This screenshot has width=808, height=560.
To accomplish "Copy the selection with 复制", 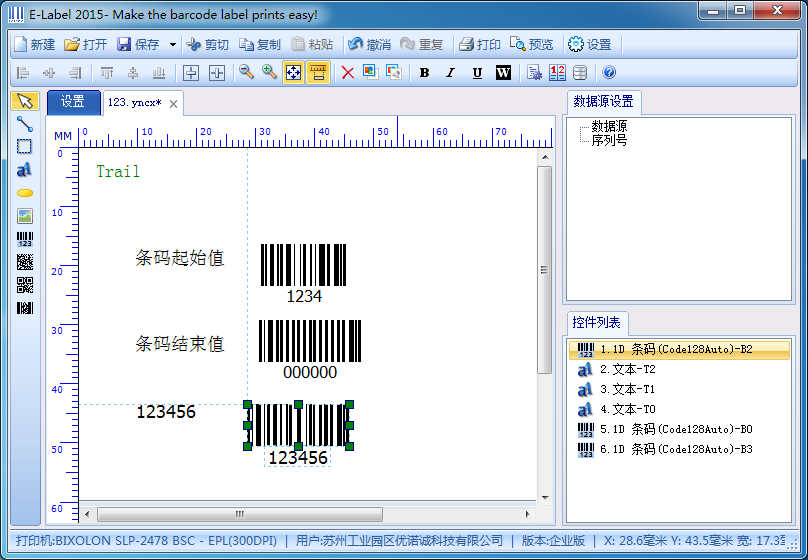I will pos(260,45).
